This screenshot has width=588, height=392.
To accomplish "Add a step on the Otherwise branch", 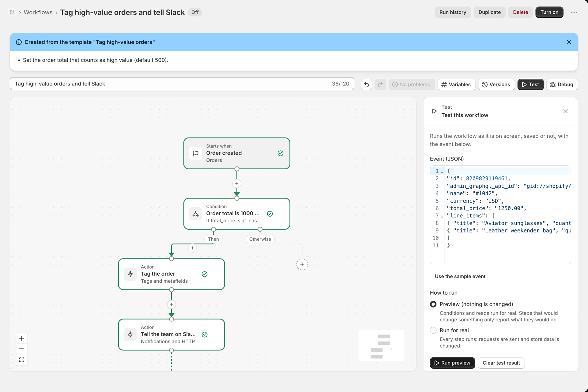I will [302, 264].
